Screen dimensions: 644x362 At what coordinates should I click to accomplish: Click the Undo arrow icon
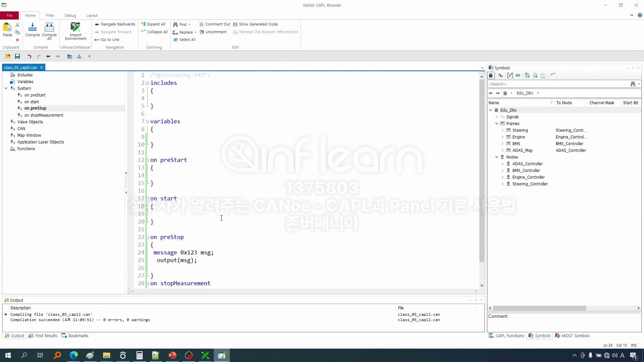(x=30, y=56)
